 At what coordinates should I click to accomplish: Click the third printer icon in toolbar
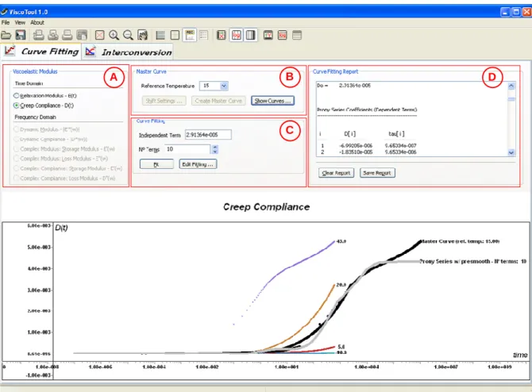pyautogui.click(x=67, y=35)
